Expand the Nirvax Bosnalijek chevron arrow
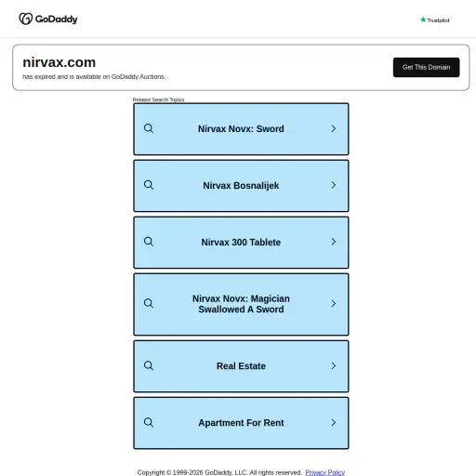This screenshot has height=476, width=476. tap(334, 185)
